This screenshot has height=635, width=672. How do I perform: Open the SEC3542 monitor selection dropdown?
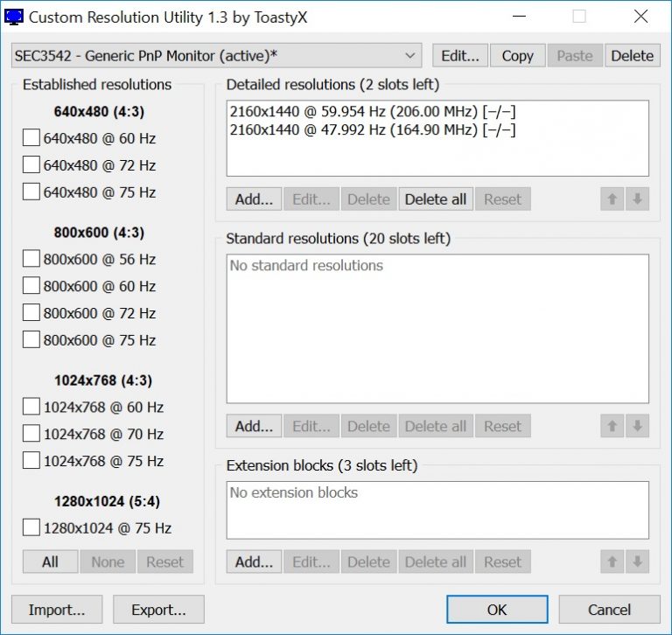click(x=216, y=56)
